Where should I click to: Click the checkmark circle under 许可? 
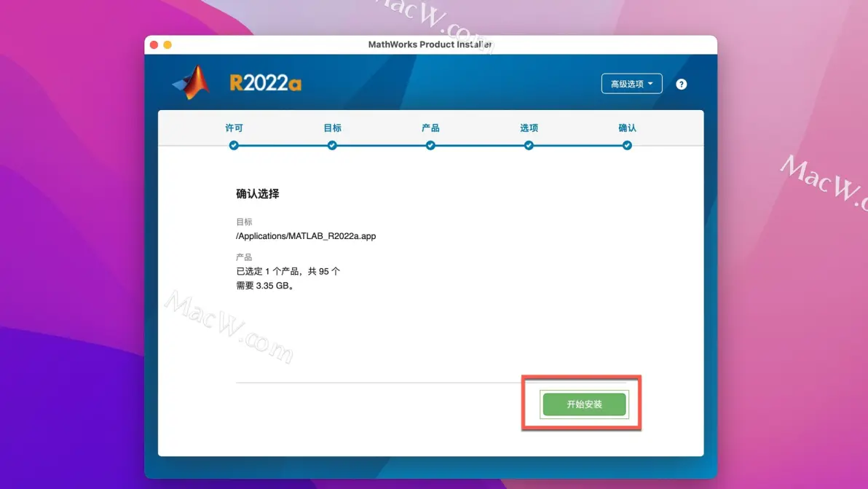[234, 145]
